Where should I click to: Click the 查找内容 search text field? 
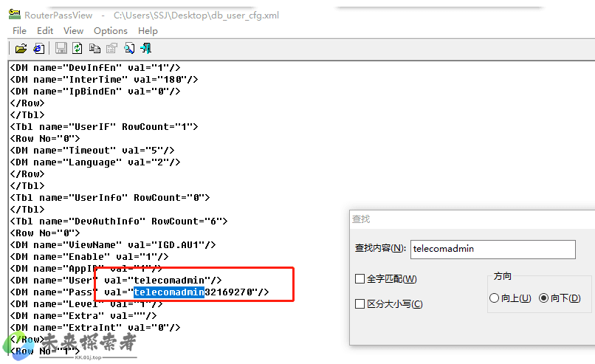pyautogui.click(x=492, y=249)
